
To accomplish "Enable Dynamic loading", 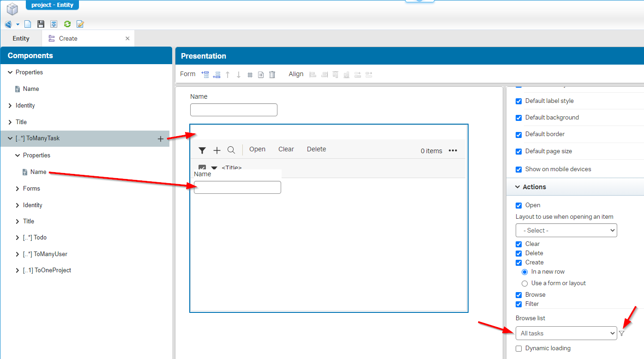I will [518, 348].
